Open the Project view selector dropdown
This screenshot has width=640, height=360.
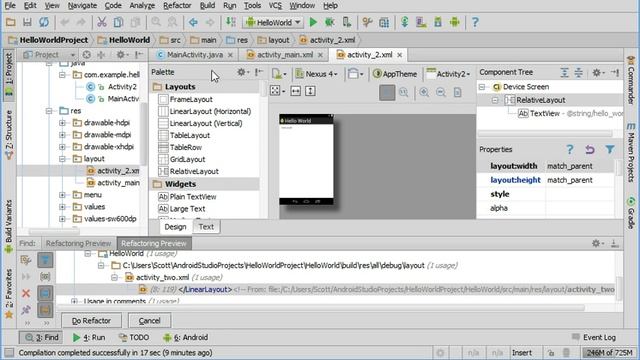click(x=49, y=55)
